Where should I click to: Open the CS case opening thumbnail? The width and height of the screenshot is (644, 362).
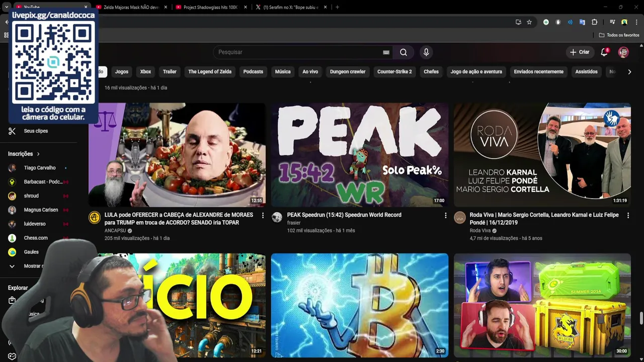pyautogui.click(x=542, y=305)
